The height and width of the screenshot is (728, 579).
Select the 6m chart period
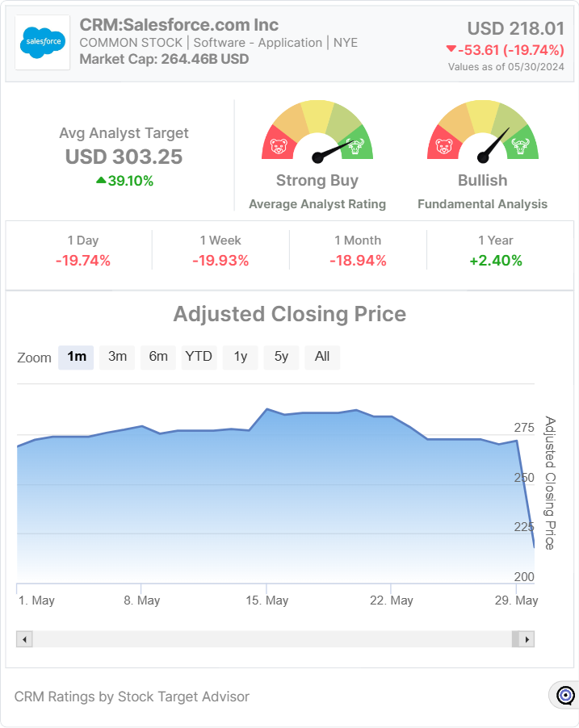click(157, 357)
